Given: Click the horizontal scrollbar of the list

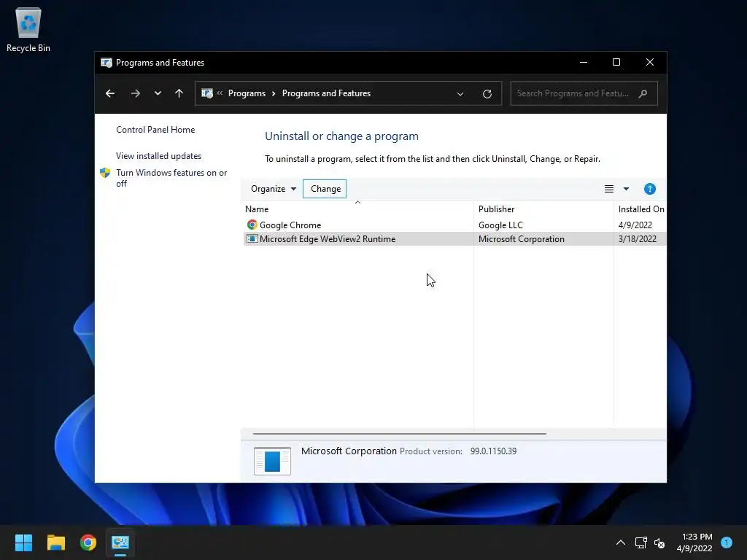Looking at the screenshot, I should (399, 434).
